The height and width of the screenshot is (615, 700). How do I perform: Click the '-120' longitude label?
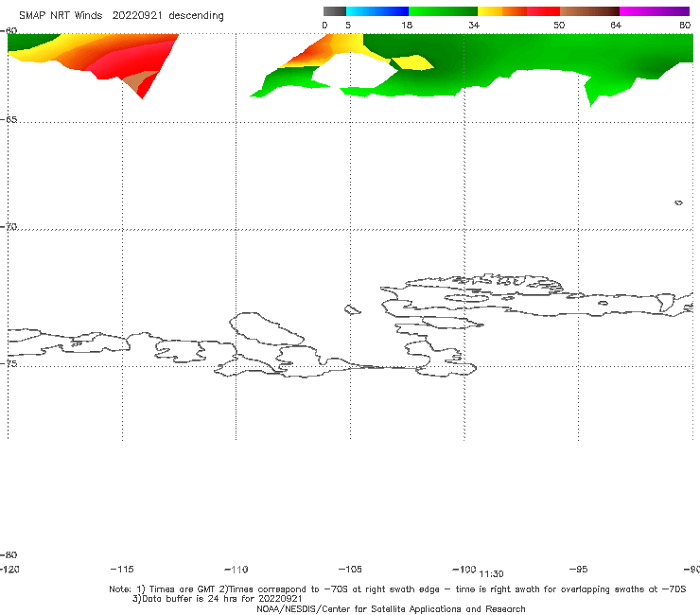point(9,569)
